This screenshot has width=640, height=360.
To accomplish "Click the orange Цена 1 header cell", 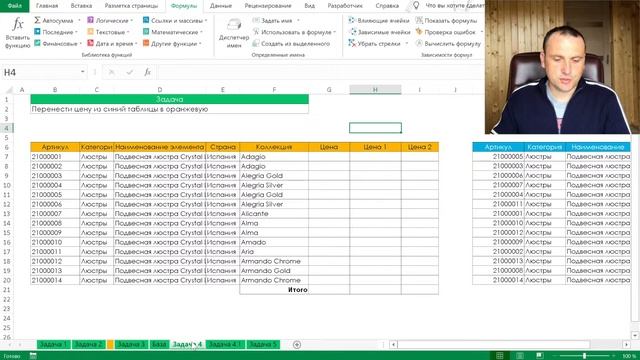I will [x=375, y=147].
